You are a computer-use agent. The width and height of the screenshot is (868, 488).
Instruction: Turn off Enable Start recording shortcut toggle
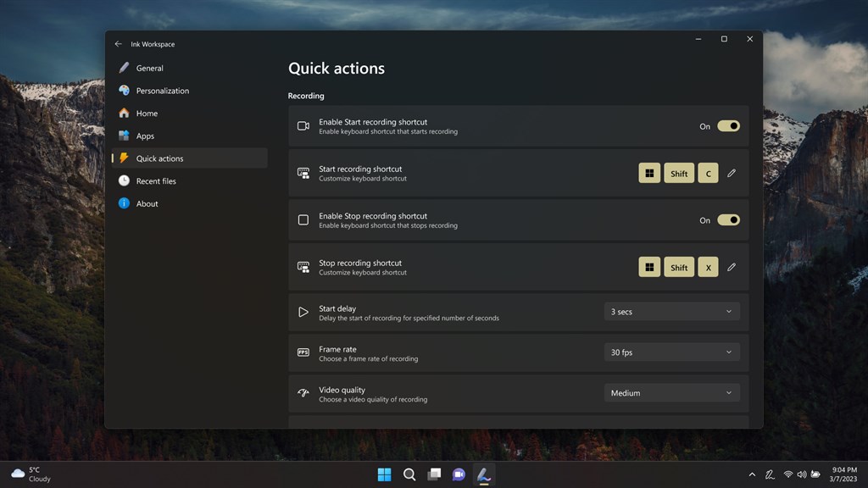728,126
